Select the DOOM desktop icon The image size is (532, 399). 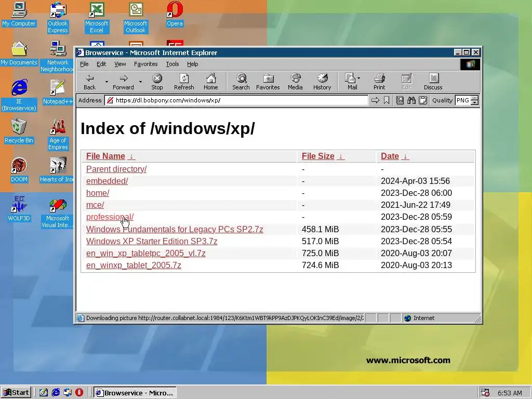19,170
